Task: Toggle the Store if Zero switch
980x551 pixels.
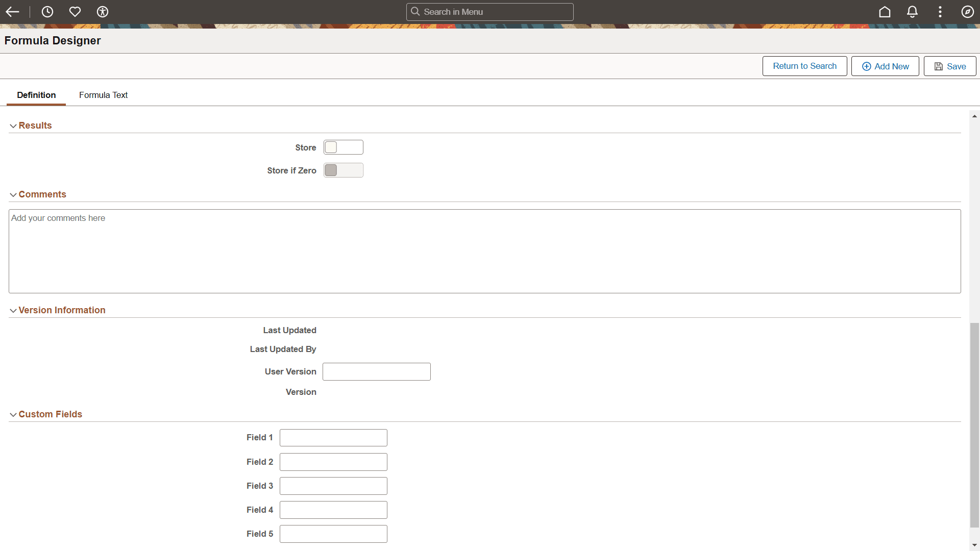Action: [x=343, y=170]
